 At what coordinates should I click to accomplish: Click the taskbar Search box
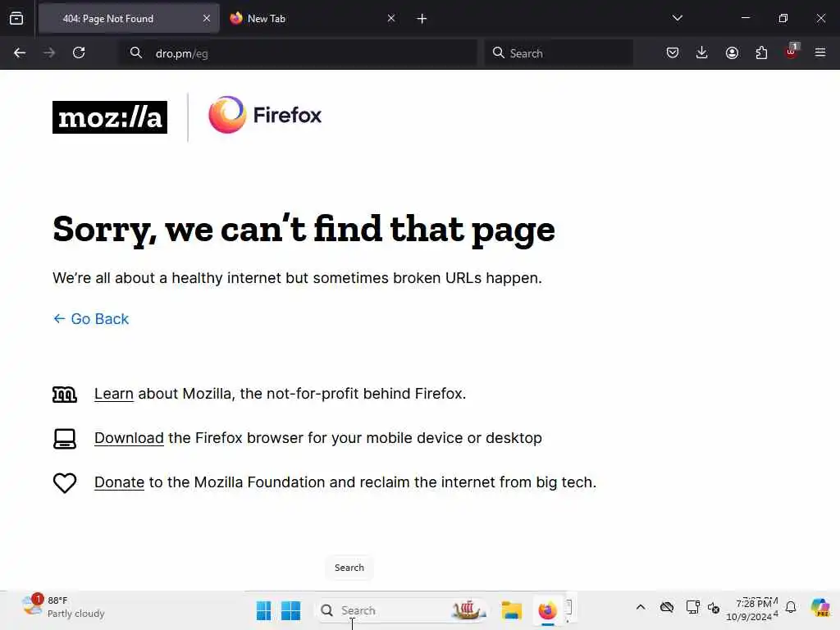[399, 610]
